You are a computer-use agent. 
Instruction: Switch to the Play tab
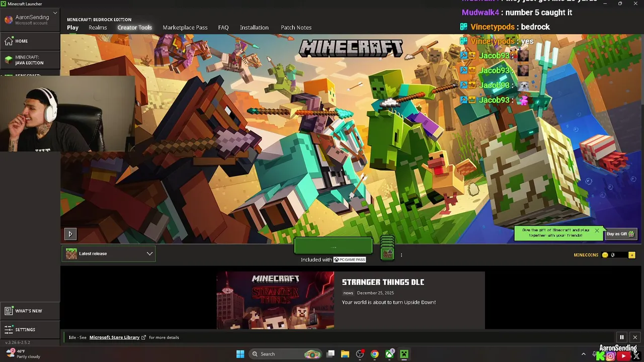(x=72, y=28)
